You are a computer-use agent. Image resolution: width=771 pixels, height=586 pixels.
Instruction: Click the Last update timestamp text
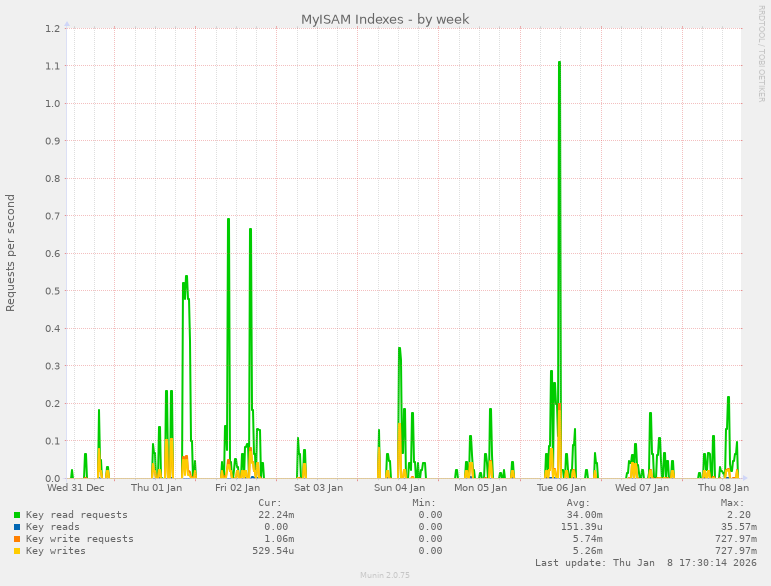coord(646,563)
